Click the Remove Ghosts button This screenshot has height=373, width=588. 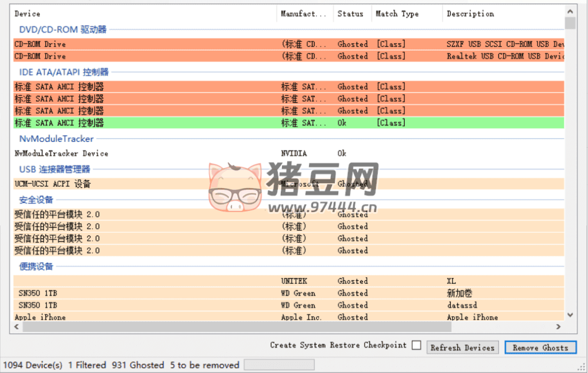[x=540, y=347]
